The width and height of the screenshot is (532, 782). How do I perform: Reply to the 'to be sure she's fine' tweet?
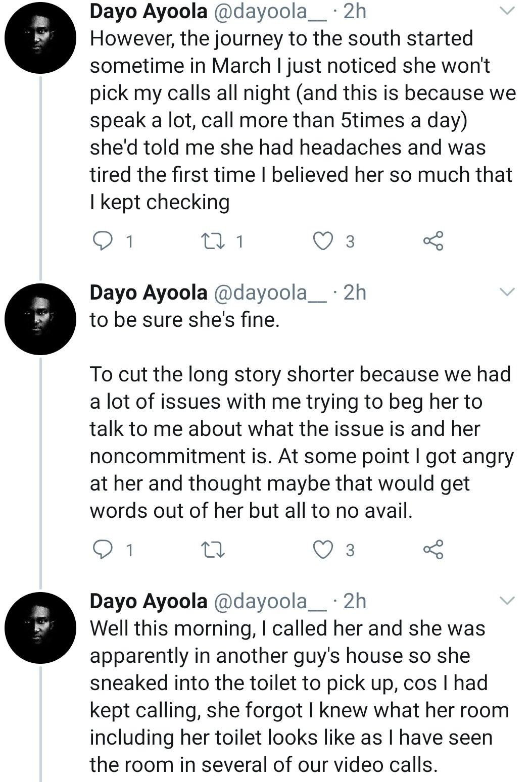[x=104, y=549]
